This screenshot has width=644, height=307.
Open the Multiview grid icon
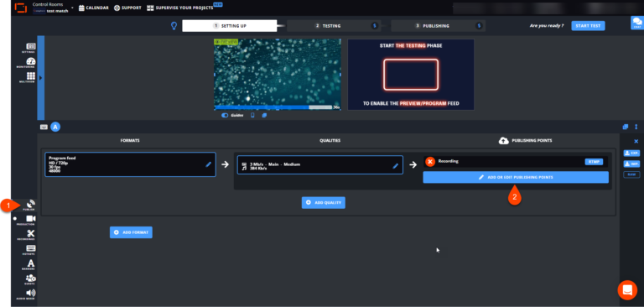[x=31, y=76]
